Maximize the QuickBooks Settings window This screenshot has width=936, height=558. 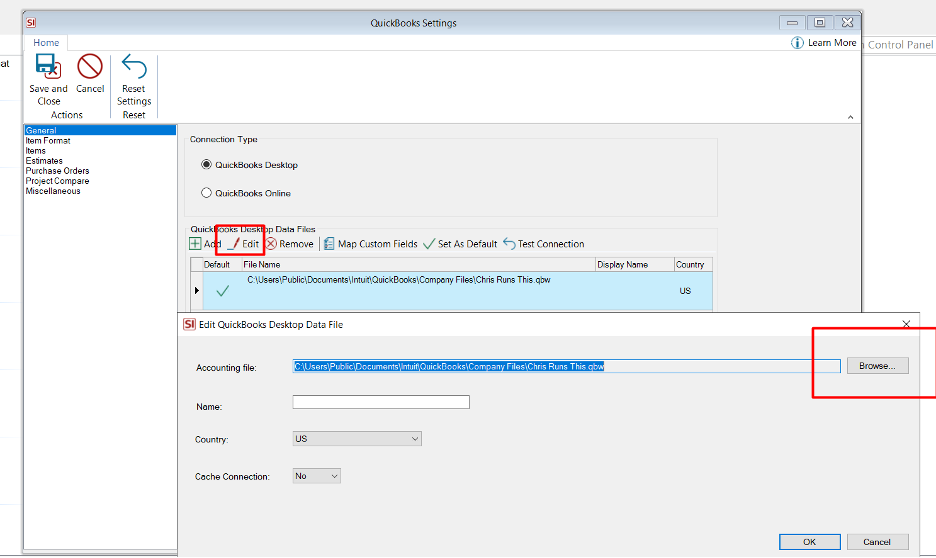820,23
